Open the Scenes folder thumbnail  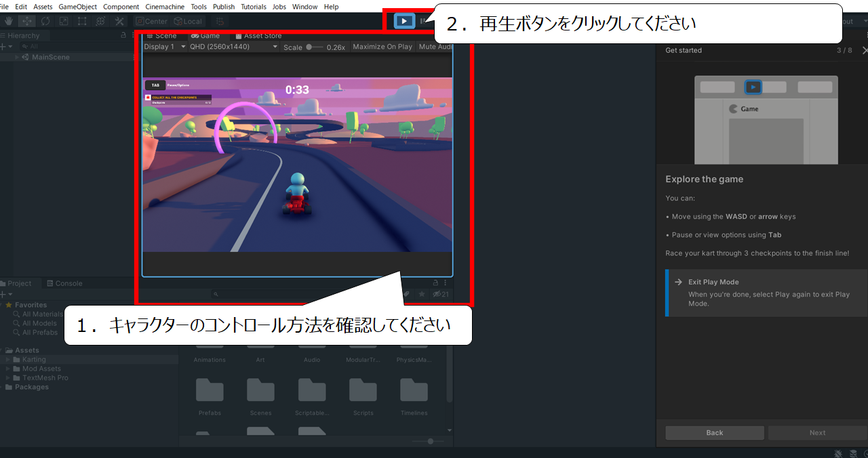coord(260,390)
